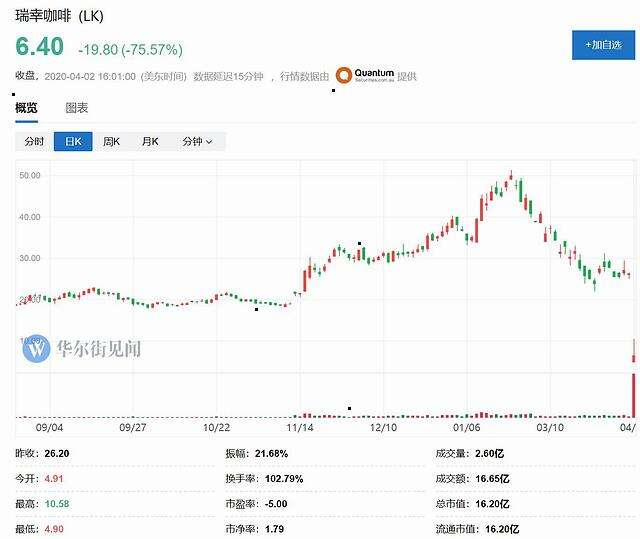This screenshot has height=539, width=640.
Task: Click the 最高 value 10.58
Action: [x=57, y=504]
